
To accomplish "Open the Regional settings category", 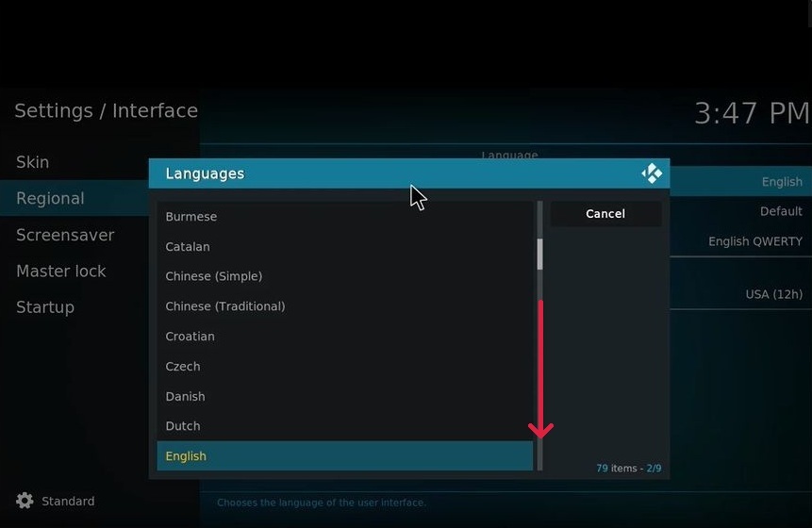I will pyautogui.click(x=51, y=199).
